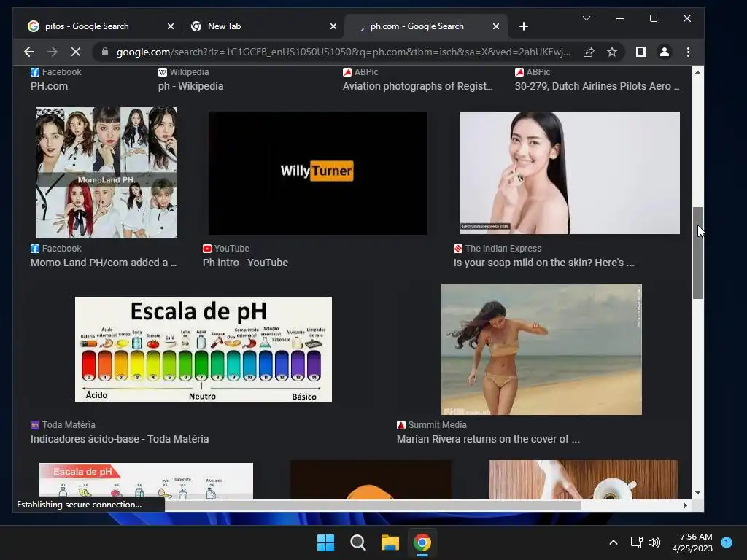Expand the tab search dropdown
Viewport: 747px width, 560px height.
tap(587, 18)
